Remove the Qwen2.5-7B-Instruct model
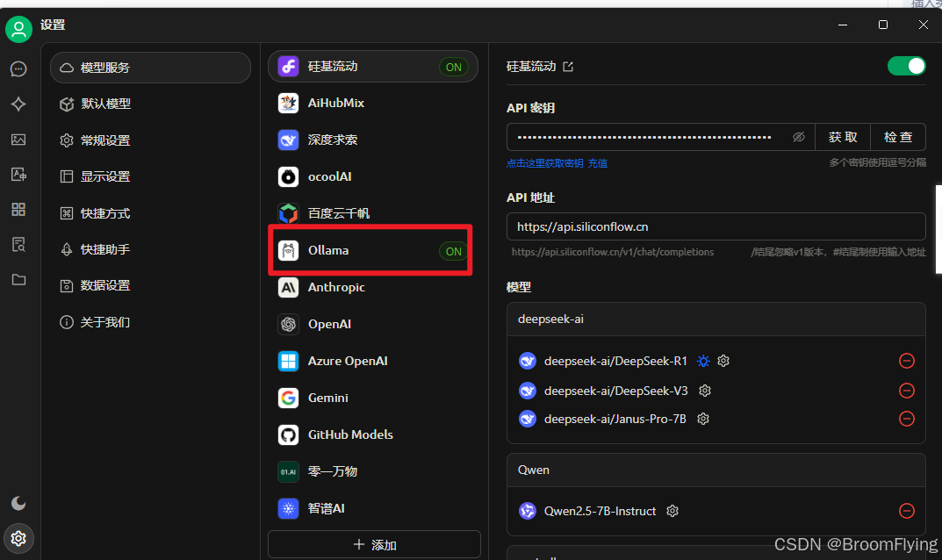This screenshot has width=942, height=560. pos(907,511)
